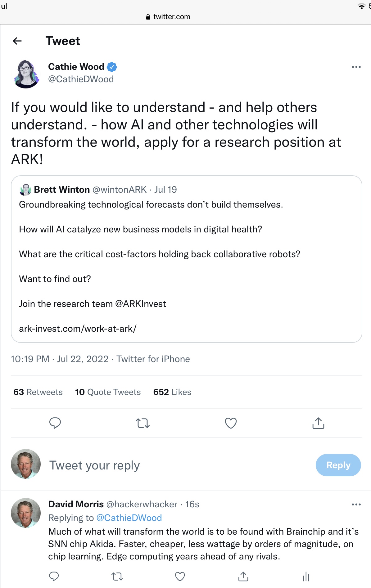The image size is (371, 588).
Task: Reply to the main tweet via comment icon
Action: coord(55,423)
